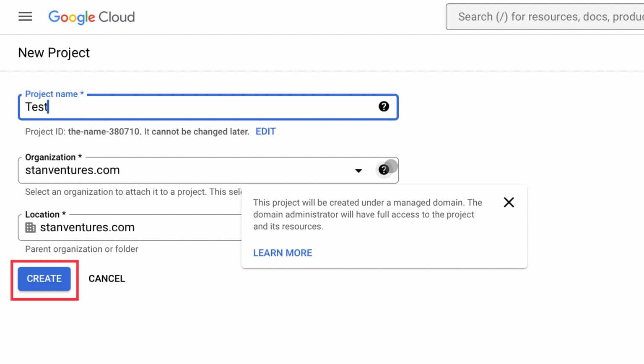Click the dropdown arrow next to stanventures.com
The height and width of the screenshot is (364, 644).
(358, 170)
